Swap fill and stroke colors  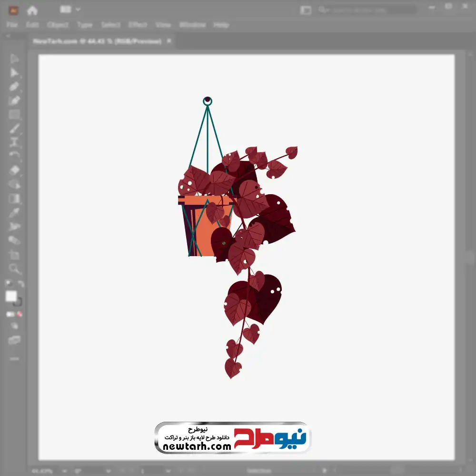[x=21, y=284]
